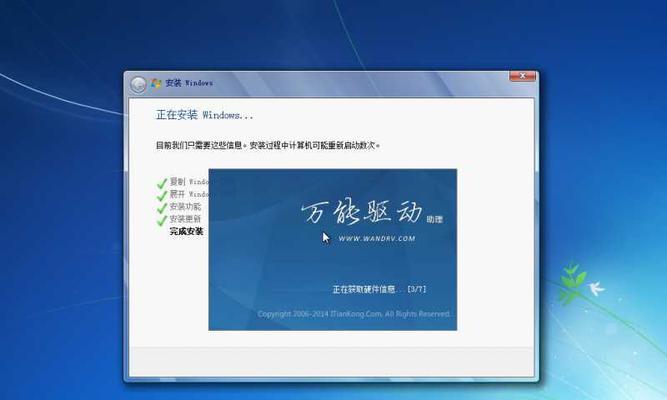Click the green checkmark beside 安装更新
The image size is (667, 400).
pos(162,220)
